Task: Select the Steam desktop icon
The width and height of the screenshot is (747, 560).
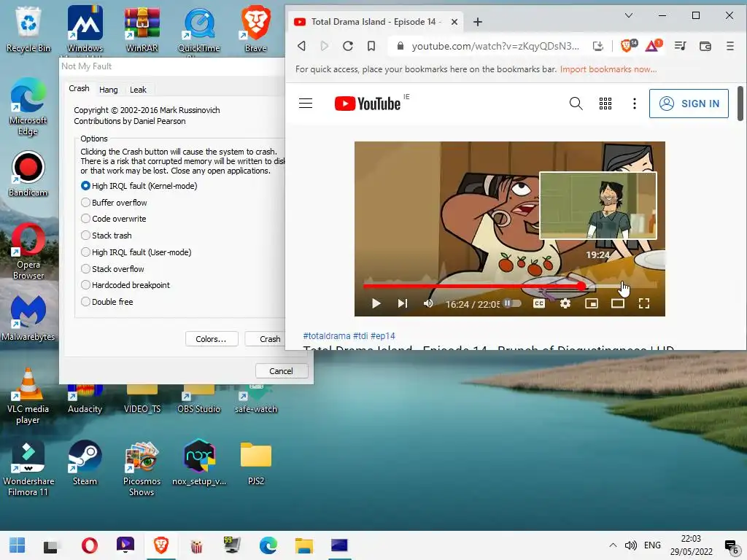Action: (x=85, y=463)
